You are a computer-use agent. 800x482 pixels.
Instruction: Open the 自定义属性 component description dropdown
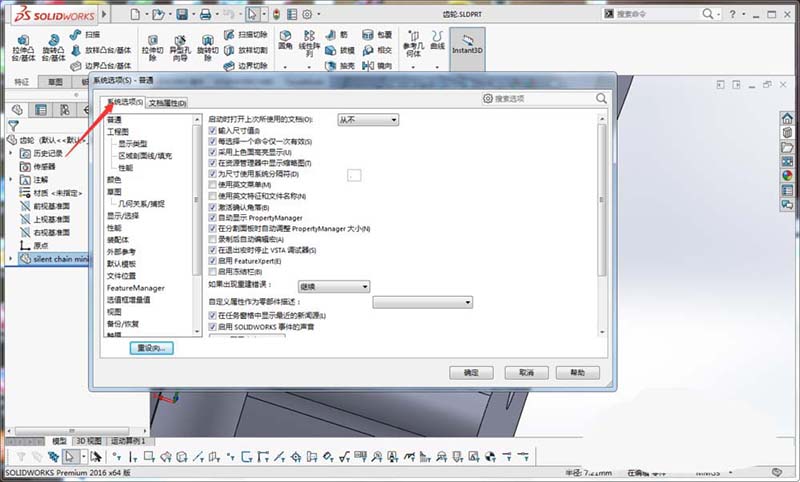point(422,302)
